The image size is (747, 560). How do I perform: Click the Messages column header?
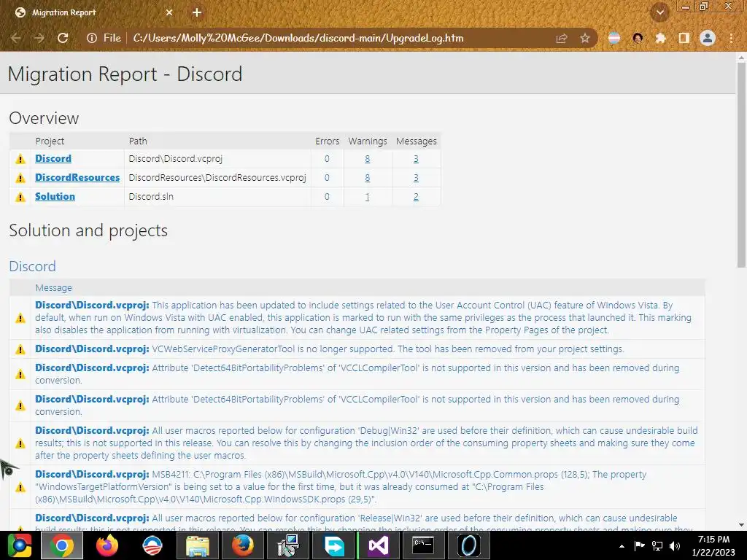pyautogui.click(x=417, y=141)
